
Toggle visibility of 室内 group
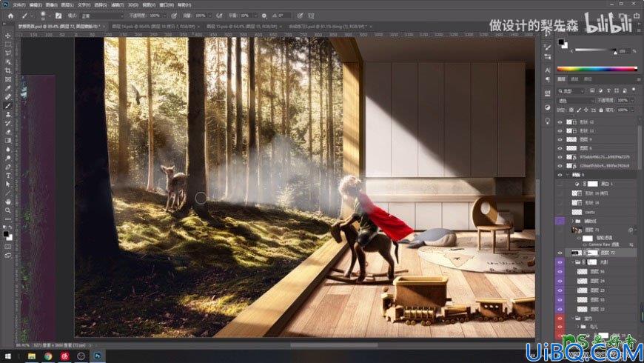[x=560, y=319]
